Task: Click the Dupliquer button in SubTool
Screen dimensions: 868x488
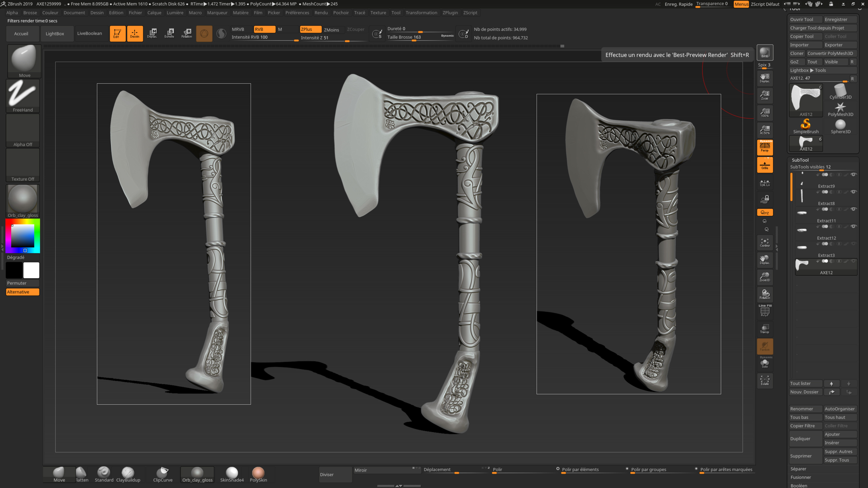Action: pos(801,439)
